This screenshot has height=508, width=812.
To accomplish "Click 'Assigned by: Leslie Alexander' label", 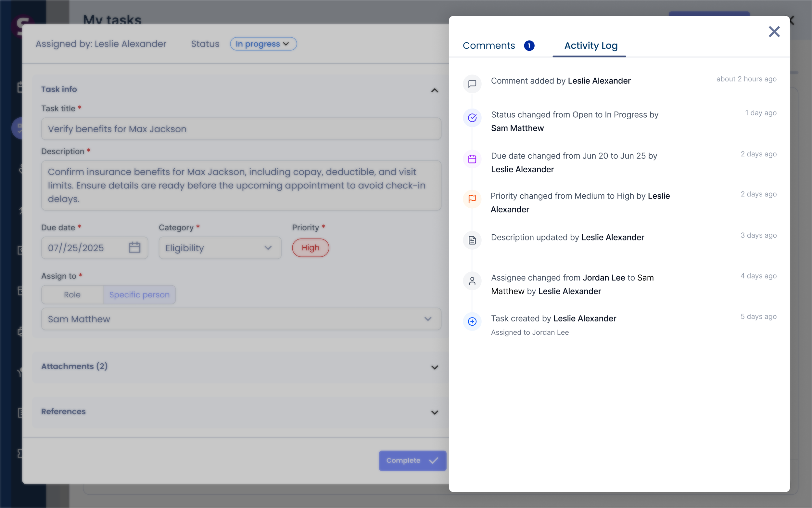I will (101, 44).
